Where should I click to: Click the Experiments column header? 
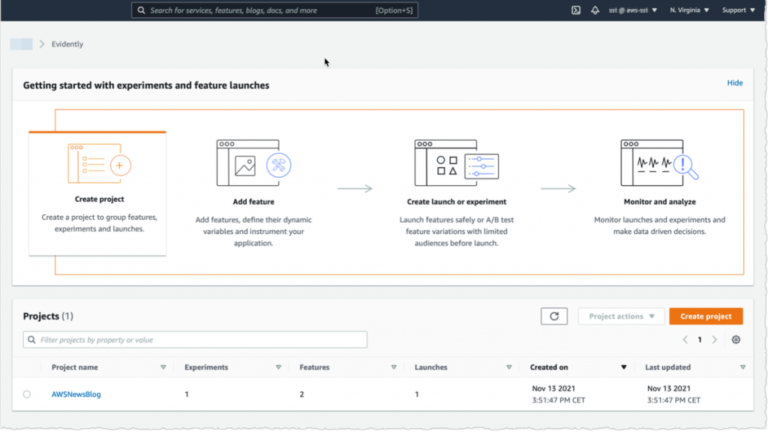206,367
